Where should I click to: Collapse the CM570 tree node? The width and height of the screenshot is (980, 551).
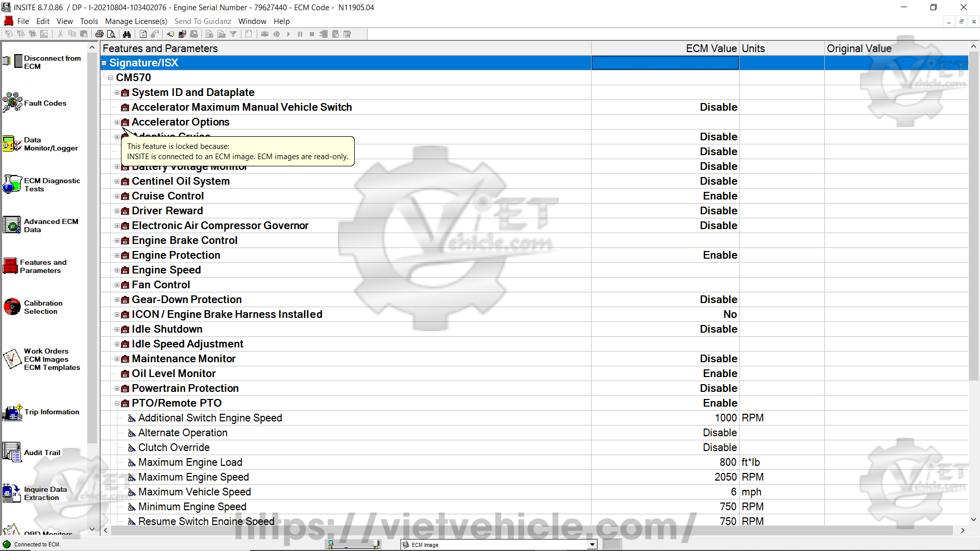click(x=110, y=78)
